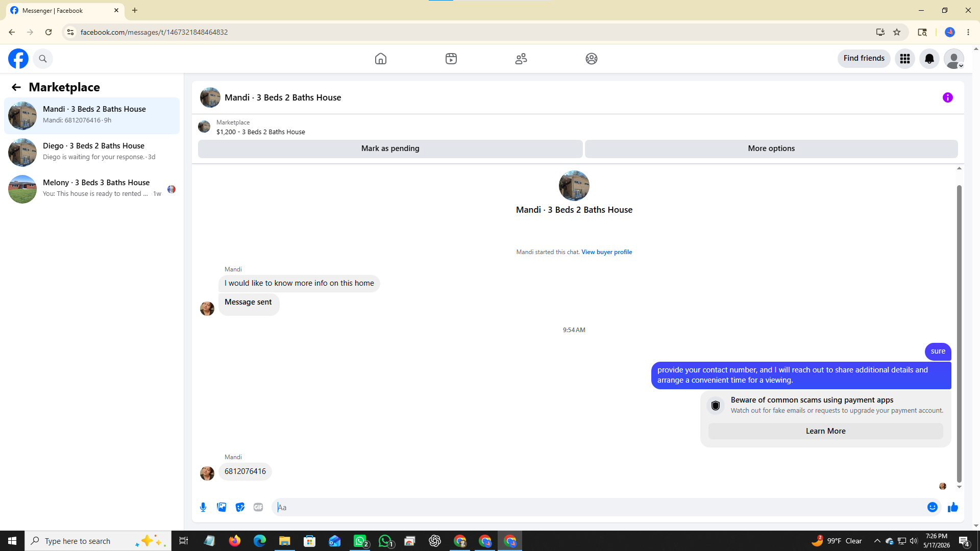Viewport: 980px width, 551px height.
Task: Open the side panel icon in Chrome toolbar
Action: 922,32
